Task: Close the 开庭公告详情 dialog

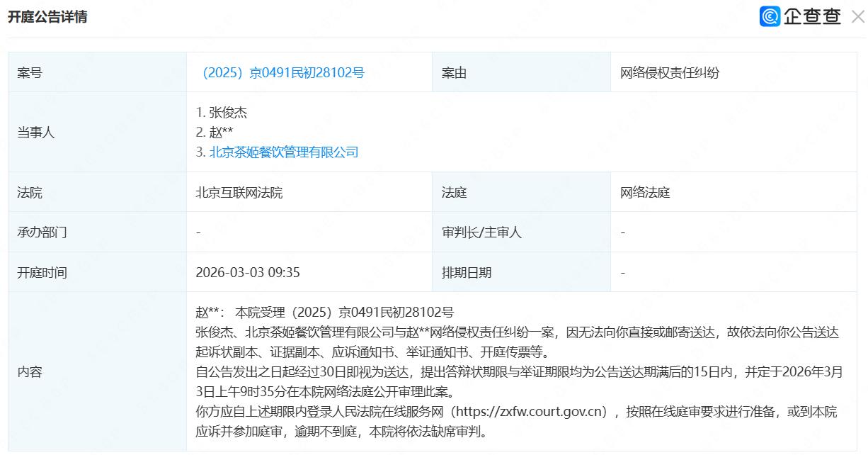Action: [x=857, y=17]
